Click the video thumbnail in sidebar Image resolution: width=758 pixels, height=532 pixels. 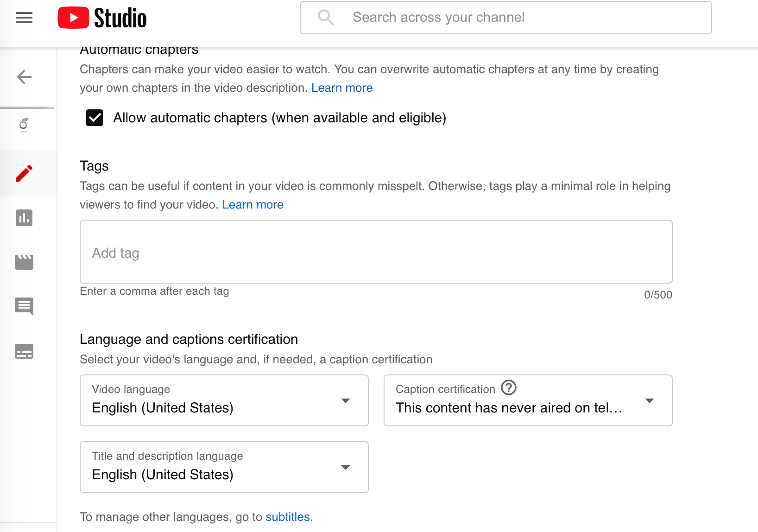(x=24, y=125)
